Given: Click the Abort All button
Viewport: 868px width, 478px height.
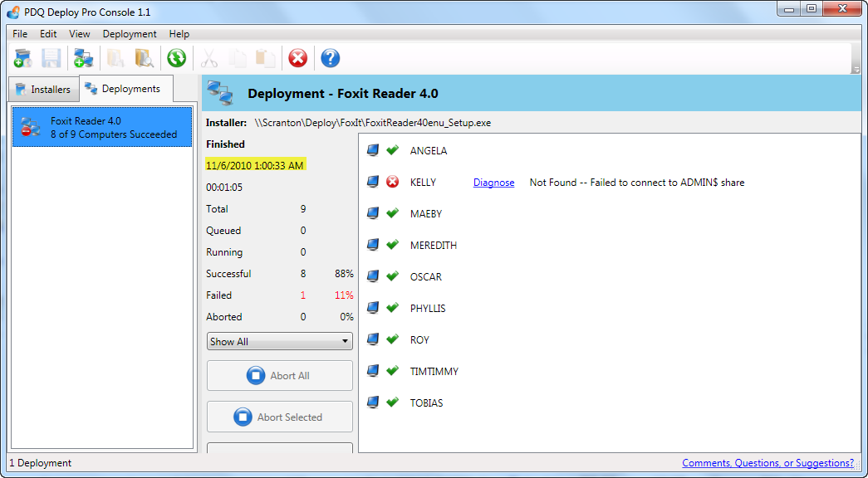Looking at the screenshot, I should (x=280, y=376).
